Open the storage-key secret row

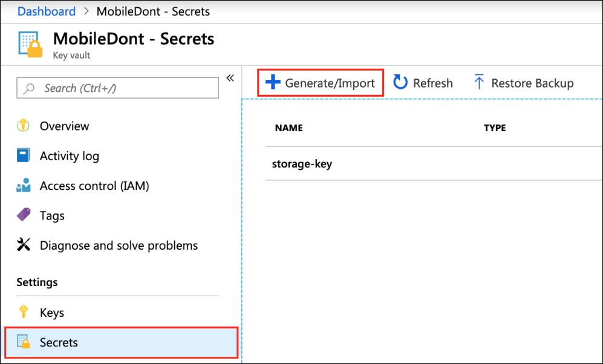(x=434, y=164)
